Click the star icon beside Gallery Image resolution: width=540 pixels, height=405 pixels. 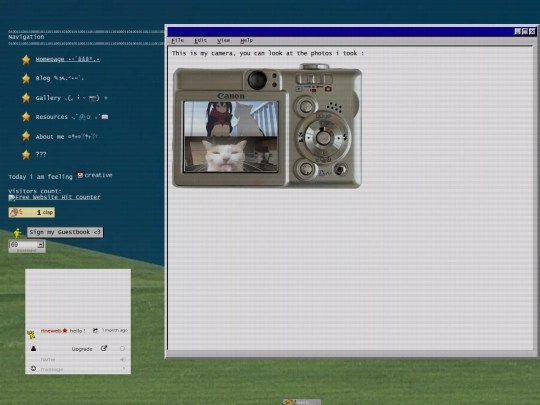point(26,98)
